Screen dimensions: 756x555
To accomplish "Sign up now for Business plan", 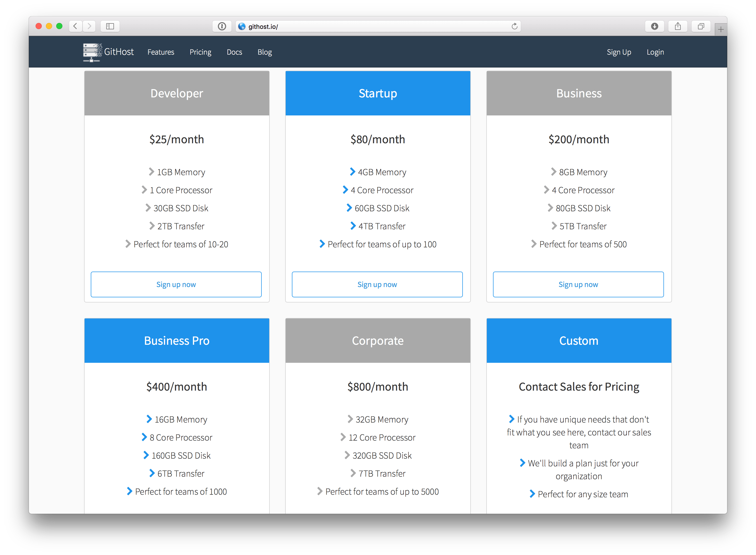I will [578, 284].
